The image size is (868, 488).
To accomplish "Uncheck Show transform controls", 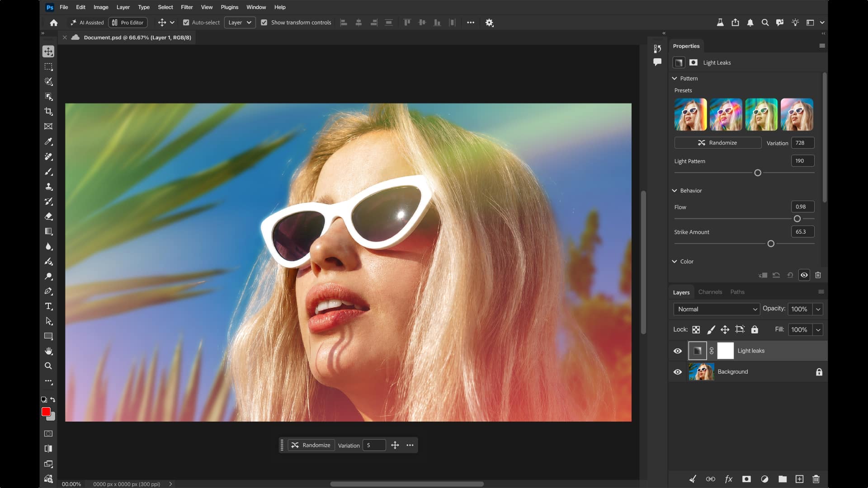I will [x=264, y=23].
